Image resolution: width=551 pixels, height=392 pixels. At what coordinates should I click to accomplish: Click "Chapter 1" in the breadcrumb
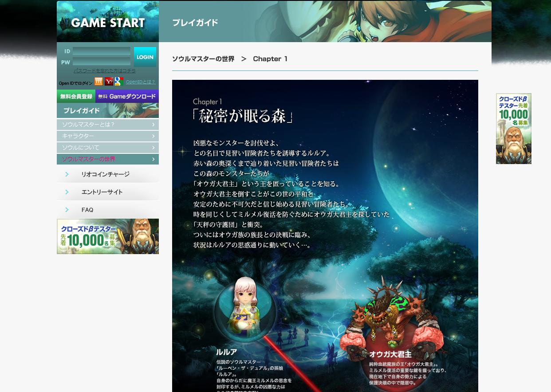click(x=270, y=59)
